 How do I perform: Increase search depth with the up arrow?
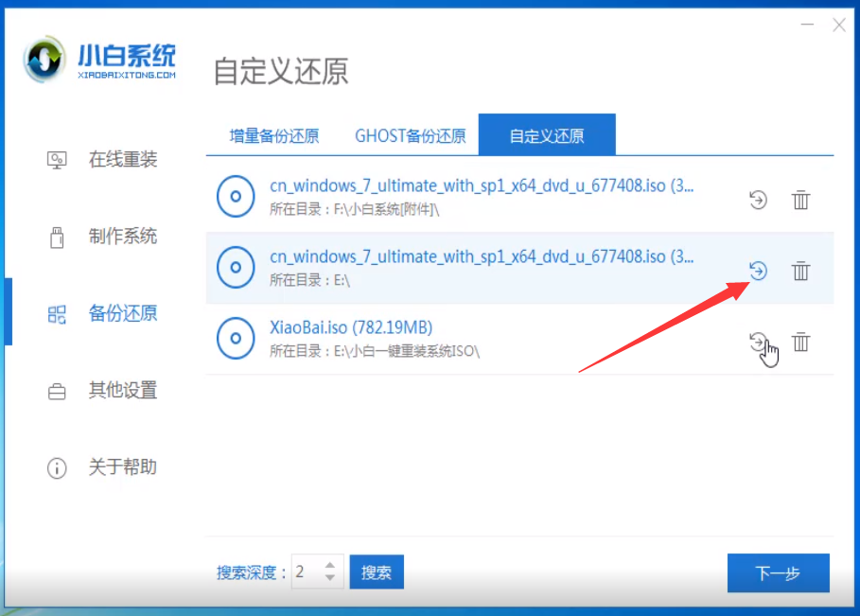[x=329, y=565]
